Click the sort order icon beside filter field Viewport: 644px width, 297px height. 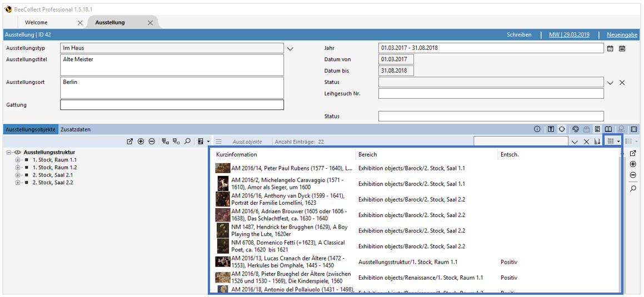pos(597,142)
